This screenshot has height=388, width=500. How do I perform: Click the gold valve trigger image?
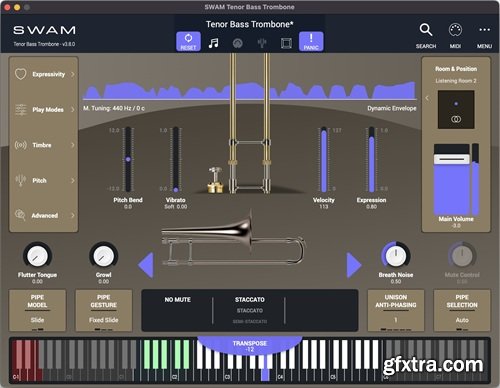tap(215, 180)
